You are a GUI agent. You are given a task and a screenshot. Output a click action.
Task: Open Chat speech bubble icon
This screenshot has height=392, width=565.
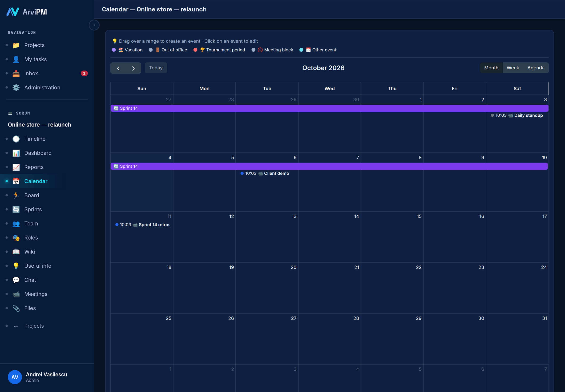click(16, 280)
